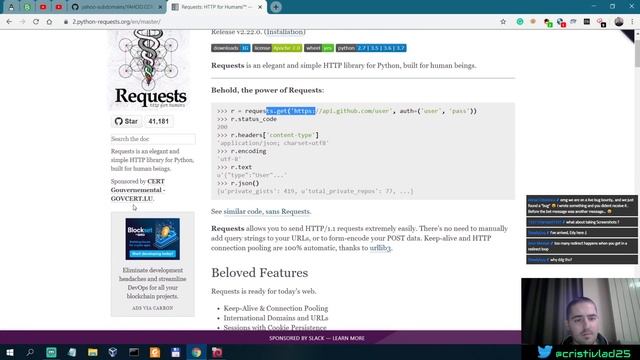Click the Beloved Features heading
Image resolution: width=640 pixels, height=360 pixels.
coord(260,273)
